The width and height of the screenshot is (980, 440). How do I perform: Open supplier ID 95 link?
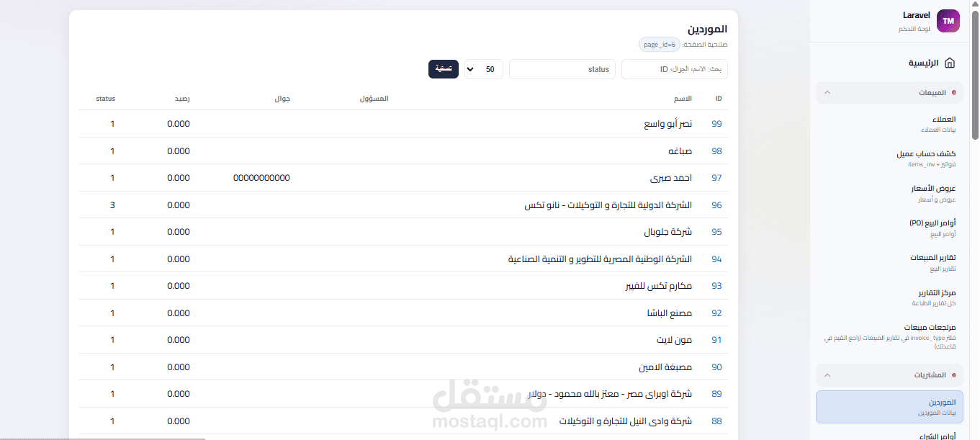point(716,232)
